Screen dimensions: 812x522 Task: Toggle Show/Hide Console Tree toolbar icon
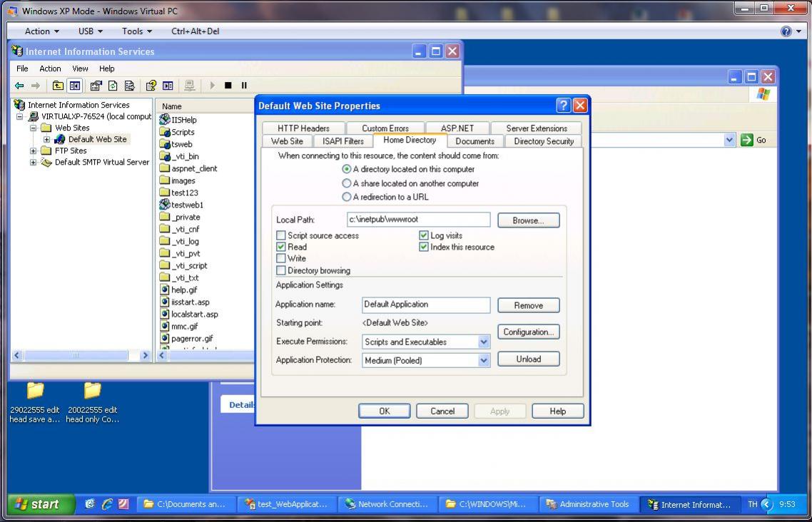coord(75,86)
